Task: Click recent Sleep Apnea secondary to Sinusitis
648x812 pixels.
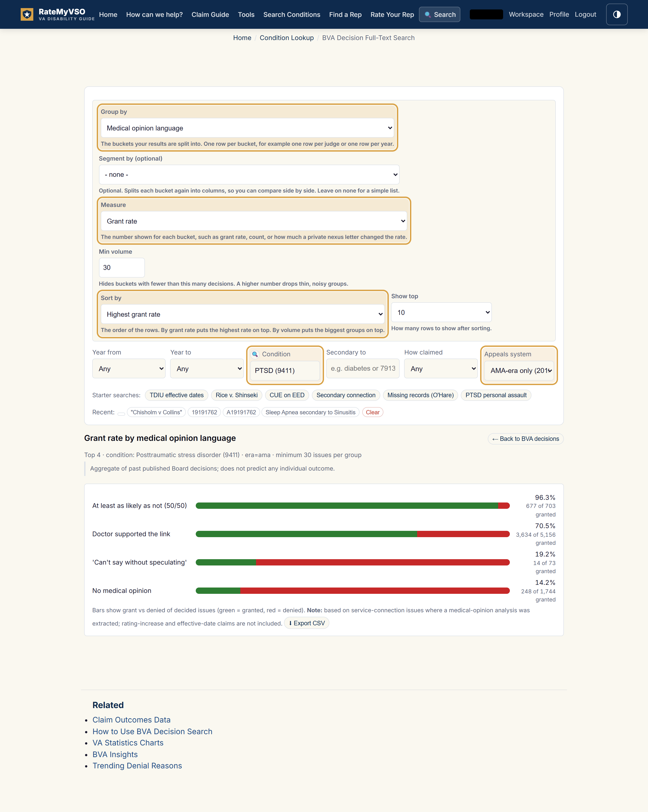Action: (x=310, y=412)
